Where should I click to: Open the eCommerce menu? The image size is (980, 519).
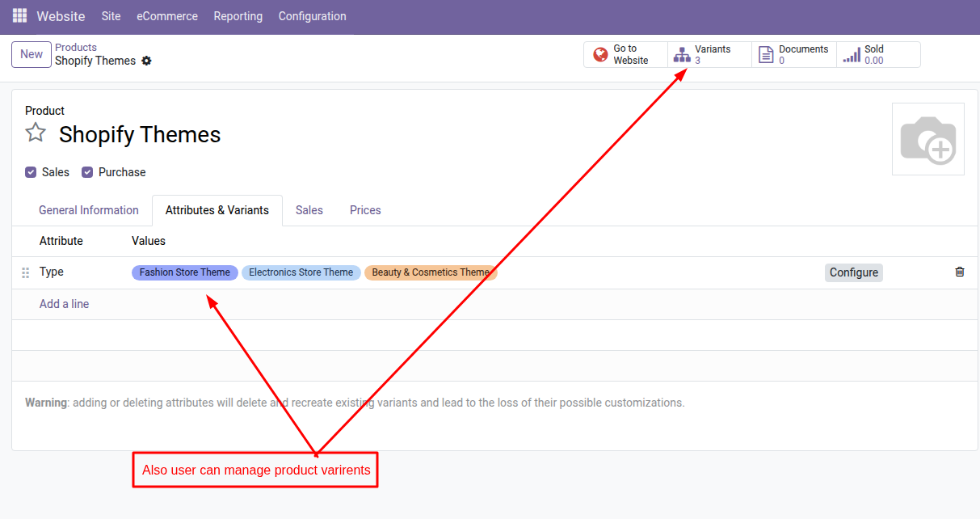[167, 16]
